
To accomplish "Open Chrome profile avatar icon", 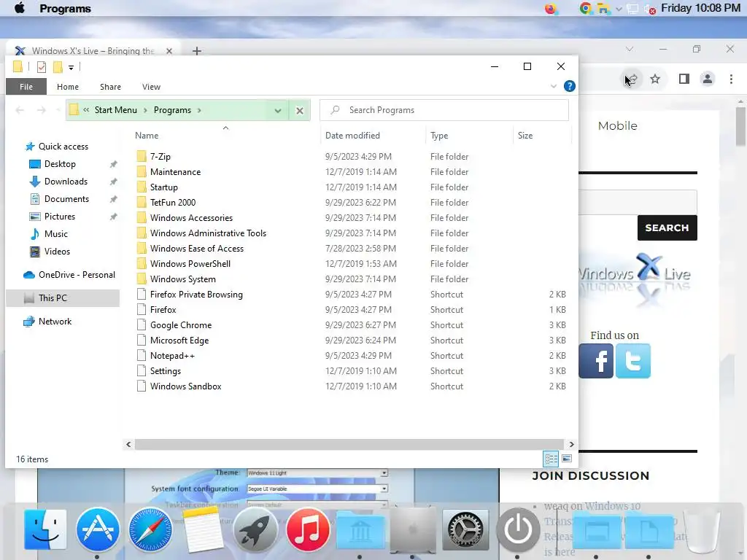I will pos(708,79).
